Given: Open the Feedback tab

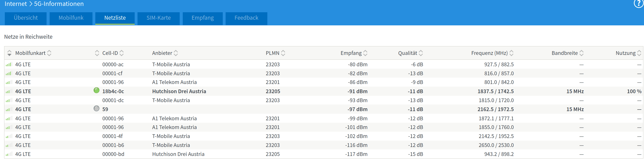Looking at the screenshot, I should [x=246, y=18].
